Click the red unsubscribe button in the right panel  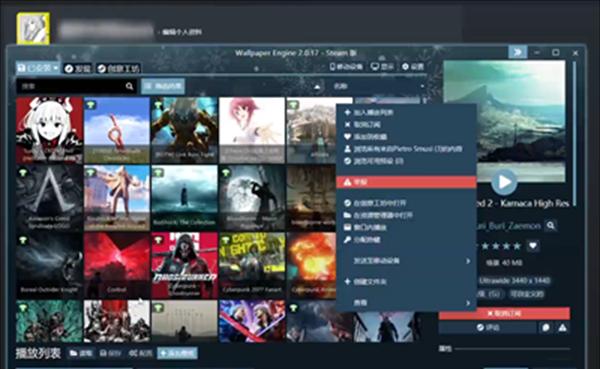point(504,313)
